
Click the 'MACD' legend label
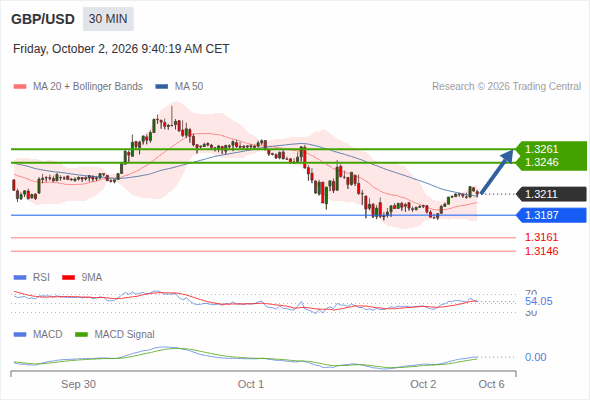(x=47, y=335)
